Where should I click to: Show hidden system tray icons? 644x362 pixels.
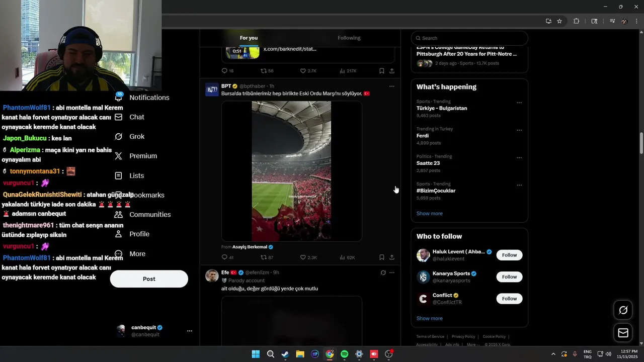(553, 354)
